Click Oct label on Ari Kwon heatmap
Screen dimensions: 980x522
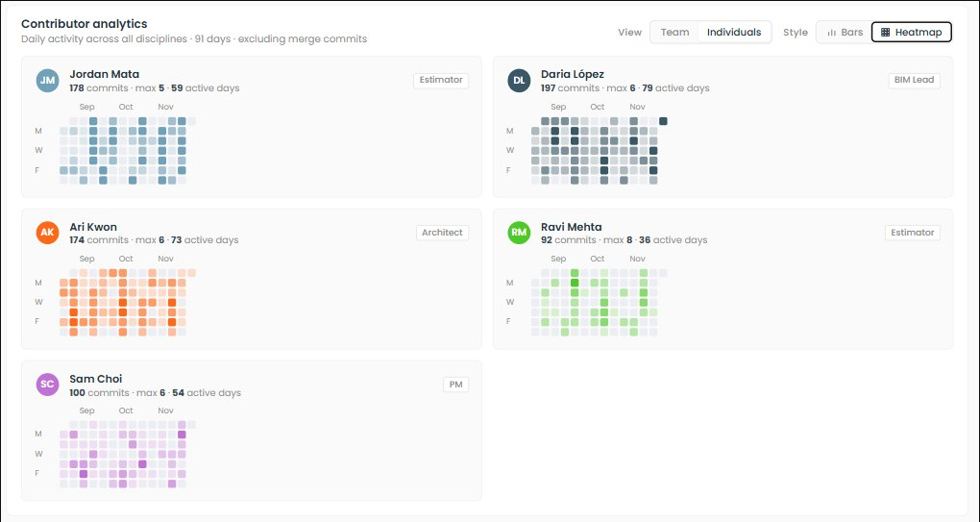(126, 259)
